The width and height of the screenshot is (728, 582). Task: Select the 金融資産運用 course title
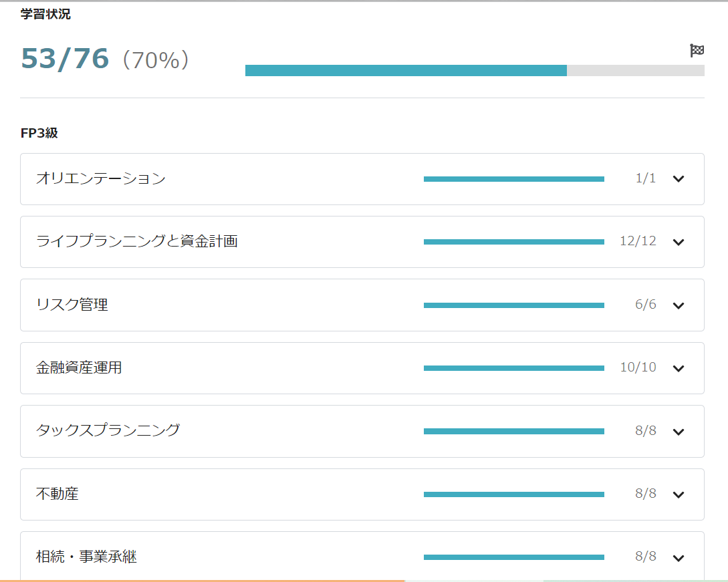pyautogui.click(x=79, y=368)
